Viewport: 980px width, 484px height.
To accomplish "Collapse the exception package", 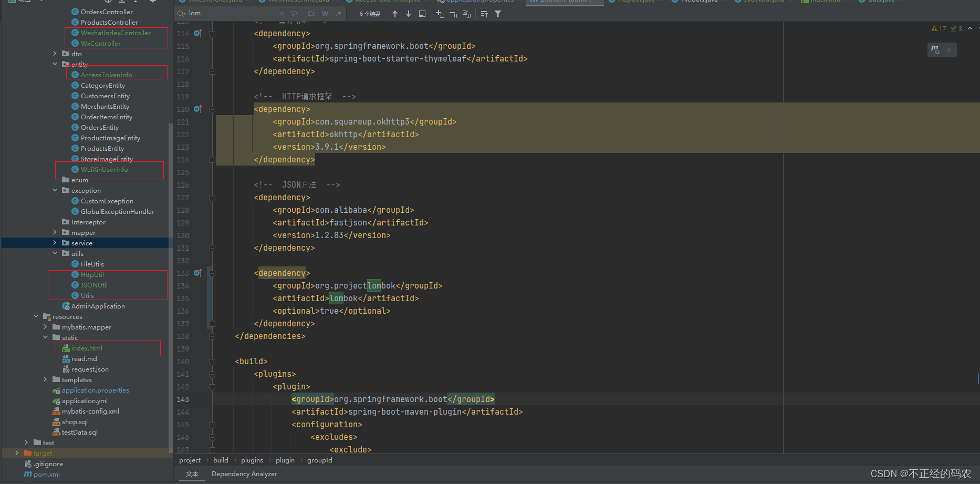I will (55, 190).
